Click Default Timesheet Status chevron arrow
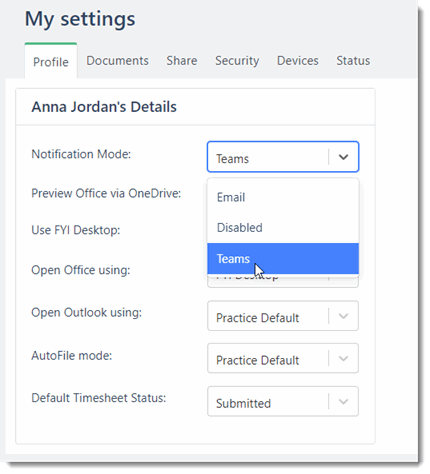The height and width of the screenshot is (474, 430). [343, 402]
